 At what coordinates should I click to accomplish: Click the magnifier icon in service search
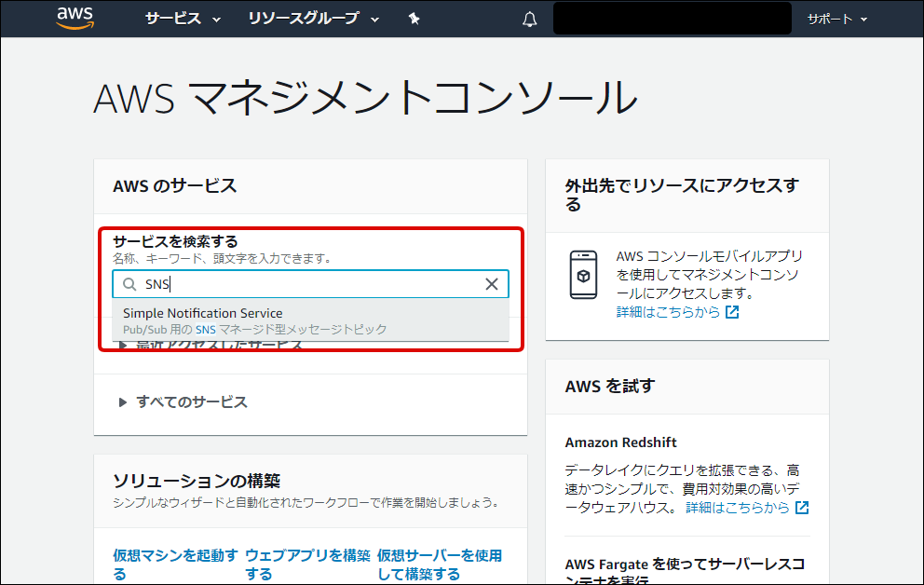point(129,284)
